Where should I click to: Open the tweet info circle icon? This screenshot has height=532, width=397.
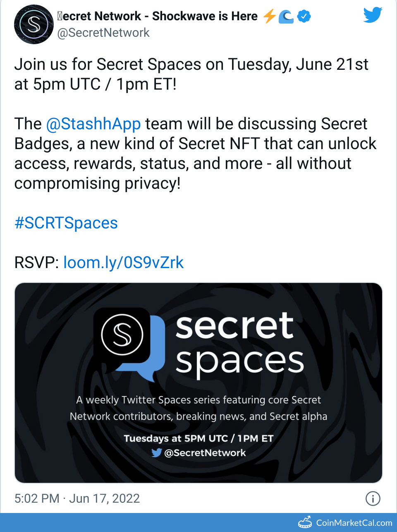[373, 499]
